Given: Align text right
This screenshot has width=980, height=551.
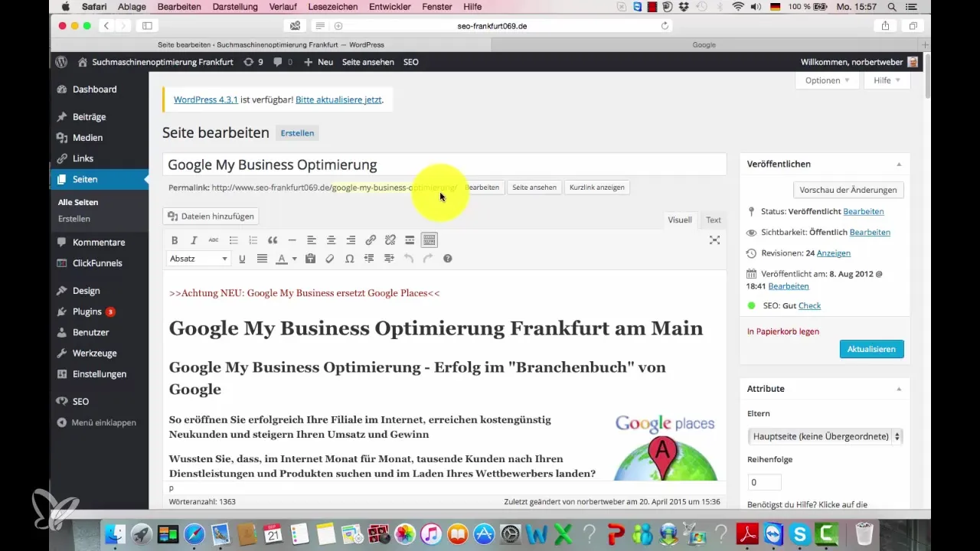Looking at the screenshot, I should pos(351,240).
